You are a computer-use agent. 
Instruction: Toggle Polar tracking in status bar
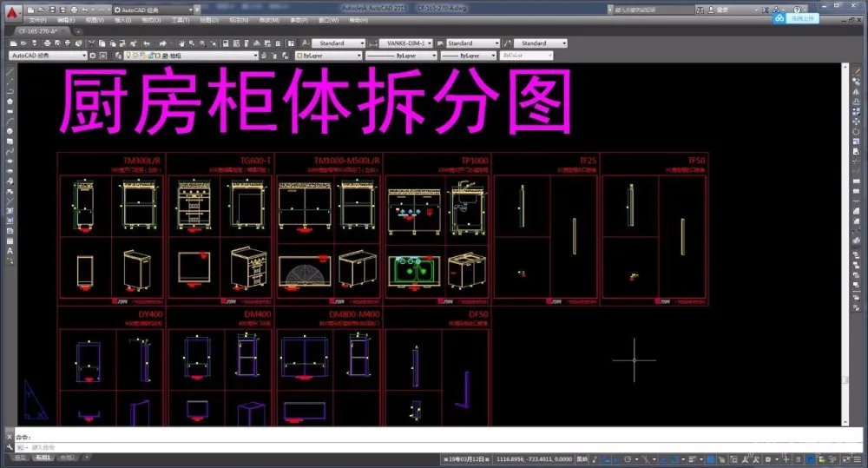(628, 459)
